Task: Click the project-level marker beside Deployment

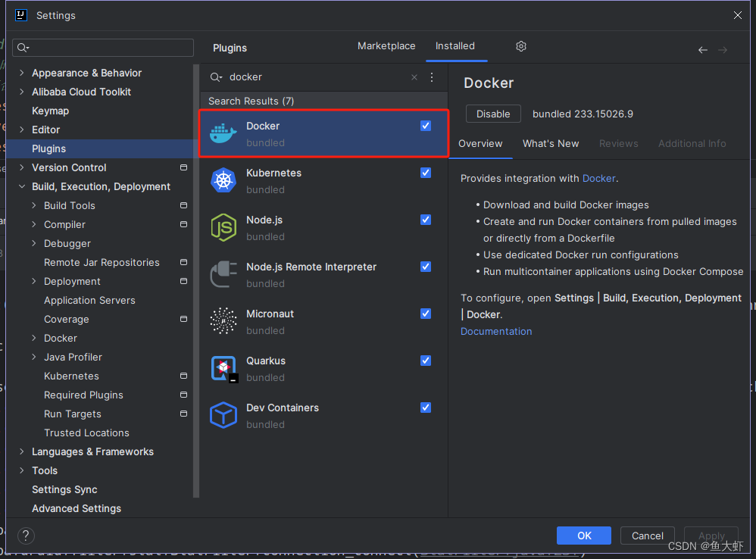Action: tap(183, 281)
